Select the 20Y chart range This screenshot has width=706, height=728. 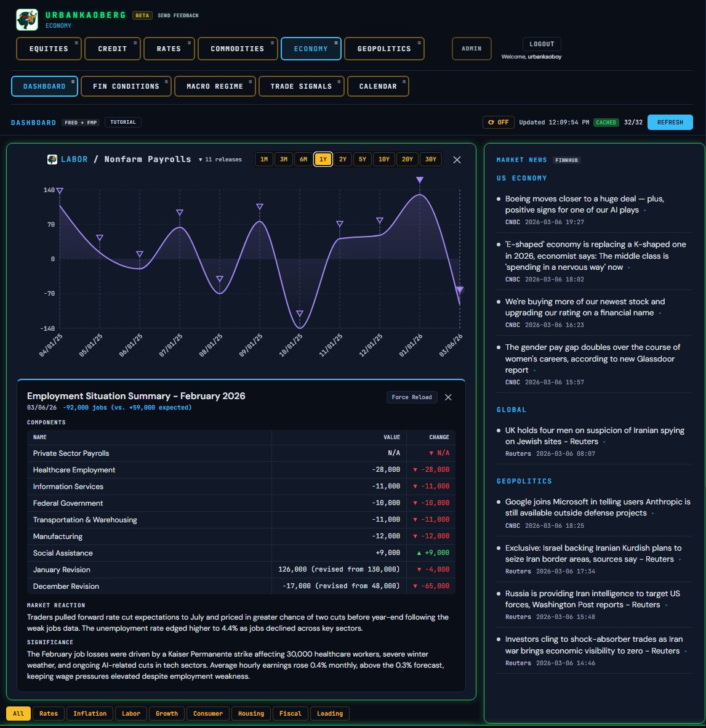[407, 160]
